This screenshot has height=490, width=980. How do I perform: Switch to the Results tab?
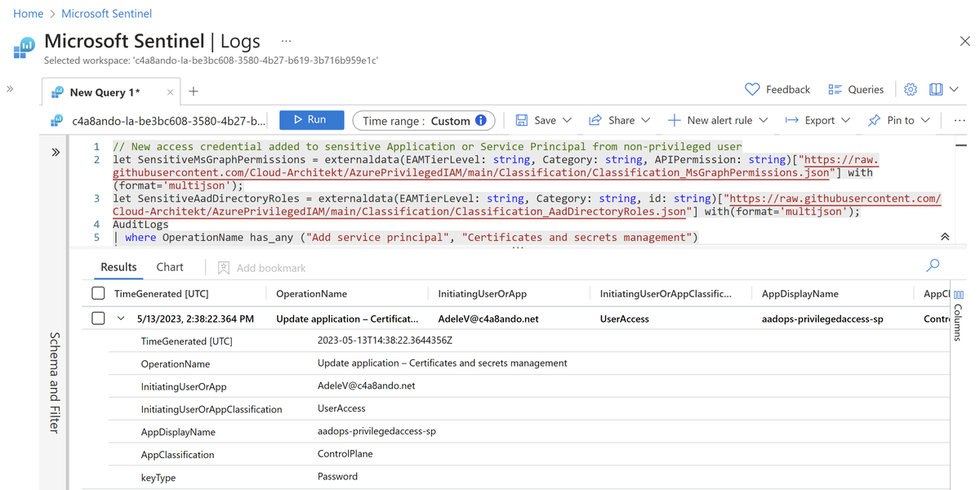click(x=118, y=267)
